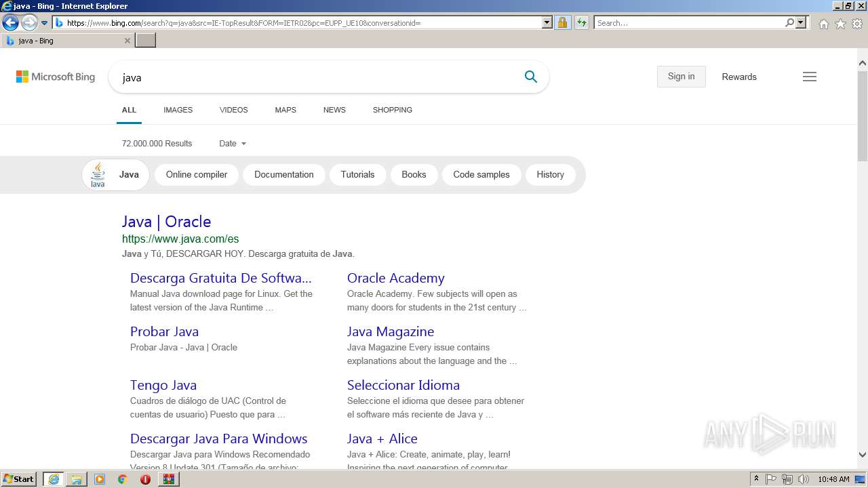
Task: Open the WinRAR taskbar icon
Action: 168,479
